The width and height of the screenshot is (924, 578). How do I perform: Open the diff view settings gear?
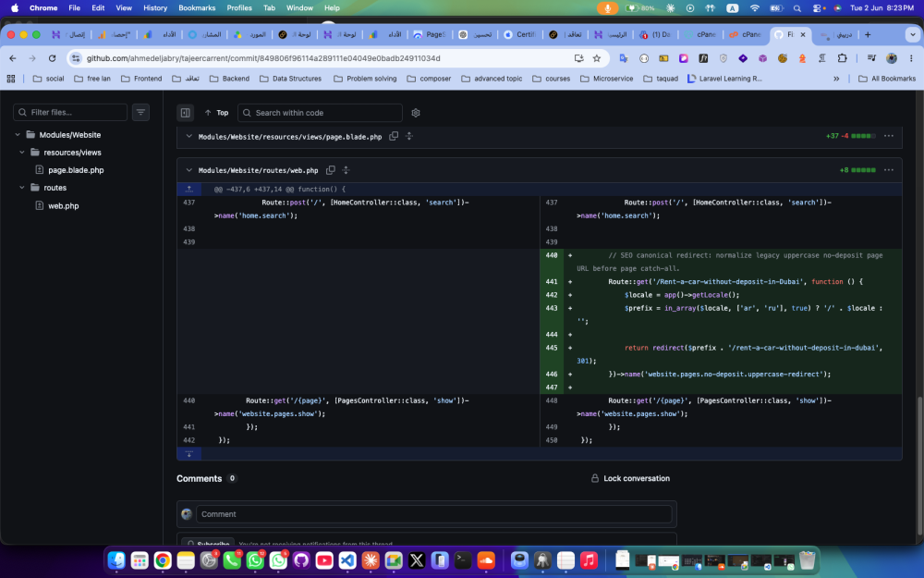click(x=416, y=113)
